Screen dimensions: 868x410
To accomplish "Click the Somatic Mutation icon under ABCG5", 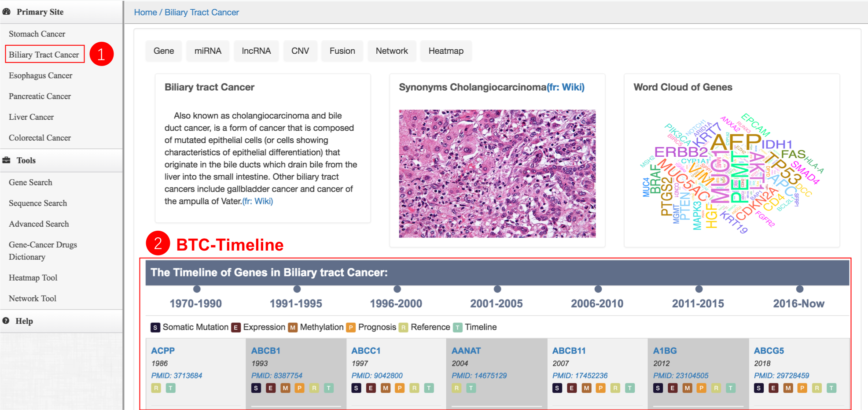I will tap(759, 388).
